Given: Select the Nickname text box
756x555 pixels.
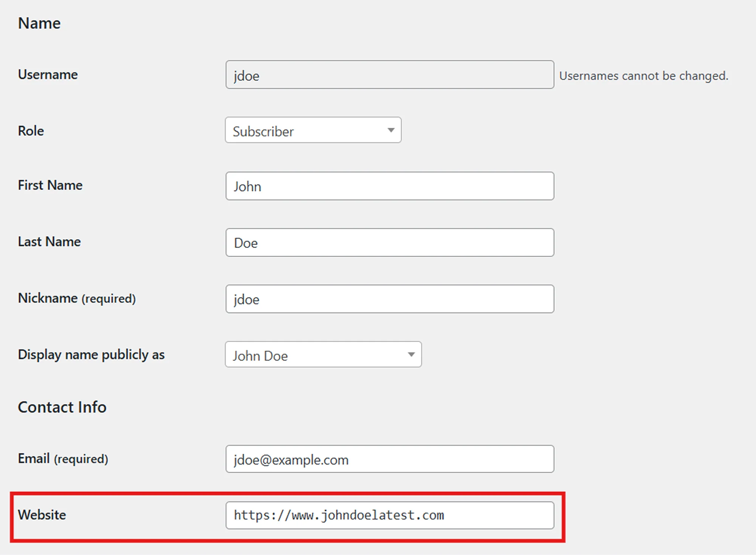Looking at the screenshot, I should [x=389, y=299].
